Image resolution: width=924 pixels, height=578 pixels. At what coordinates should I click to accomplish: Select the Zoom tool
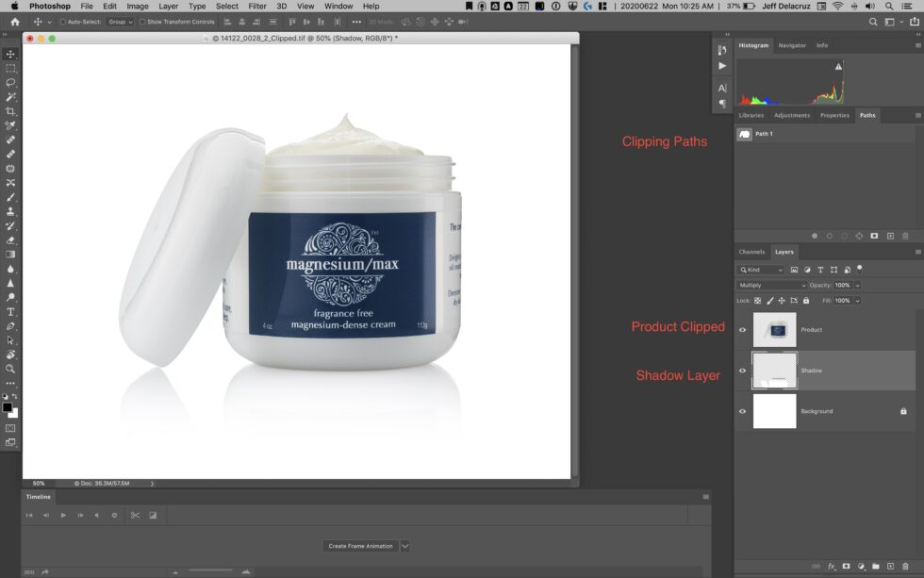pyautogui.click(x=10, y=369)
